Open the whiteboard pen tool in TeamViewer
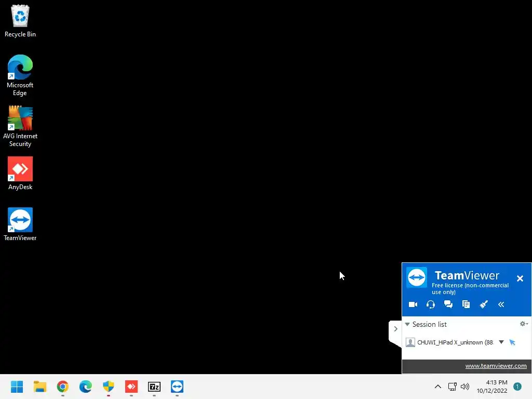This screenshot has height=399, width=532. [x=484, y=304]
